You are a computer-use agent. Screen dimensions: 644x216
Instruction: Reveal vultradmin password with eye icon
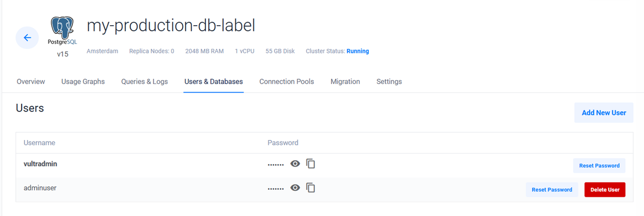(295, 164)
